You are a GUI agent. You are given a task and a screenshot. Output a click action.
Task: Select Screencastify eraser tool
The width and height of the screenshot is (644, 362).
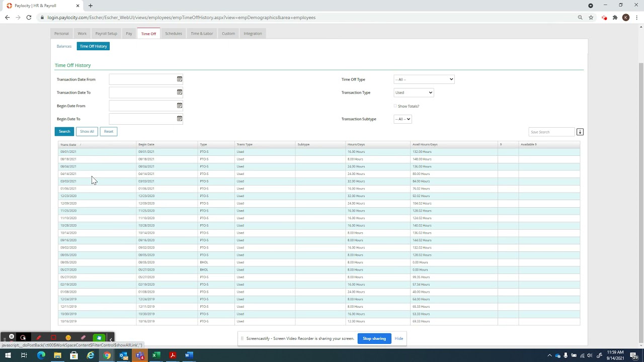(x=83, y=337)
